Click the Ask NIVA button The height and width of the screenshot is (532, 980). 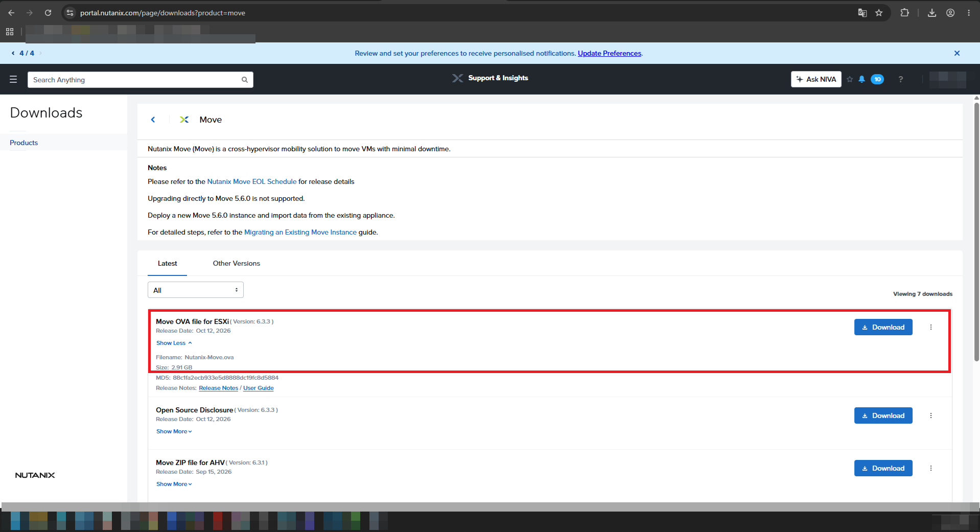[x=816, y=79]
